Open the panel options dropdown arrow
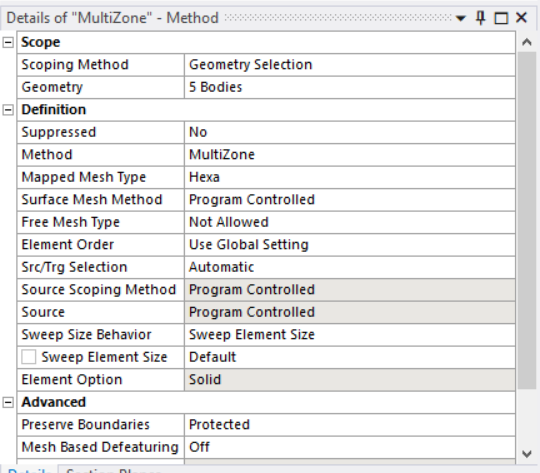Viewport: 540px width, 473px height. click(461, 19)
